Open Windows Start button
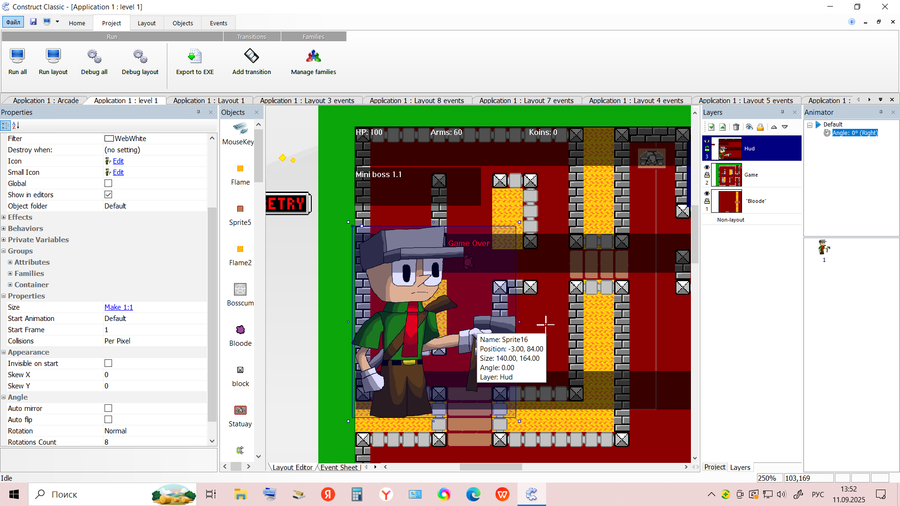This screenshot has height=506, width=900. 14,494
